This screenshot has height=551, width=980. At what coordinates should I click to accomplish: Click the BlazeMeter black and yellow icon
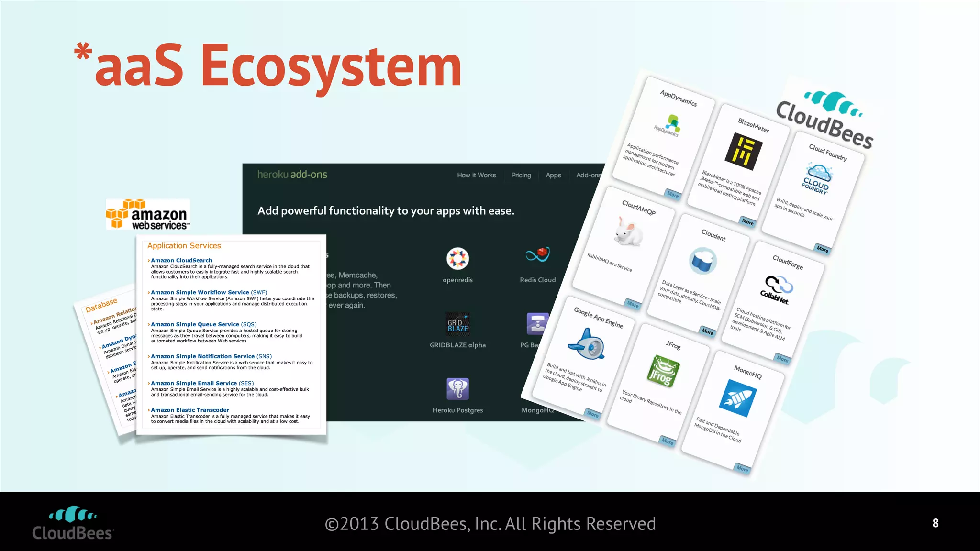coord(743,151)
